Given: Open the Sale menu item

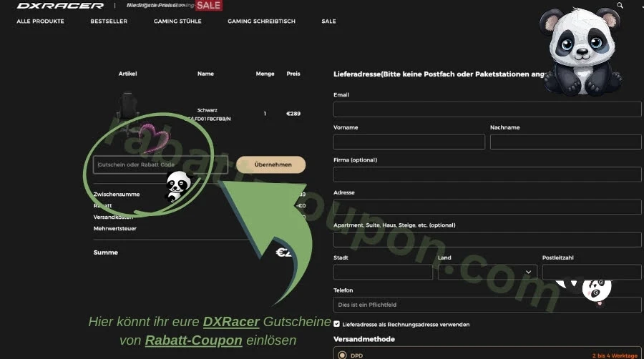Looking at the screenshot, I should coord(328,21).
